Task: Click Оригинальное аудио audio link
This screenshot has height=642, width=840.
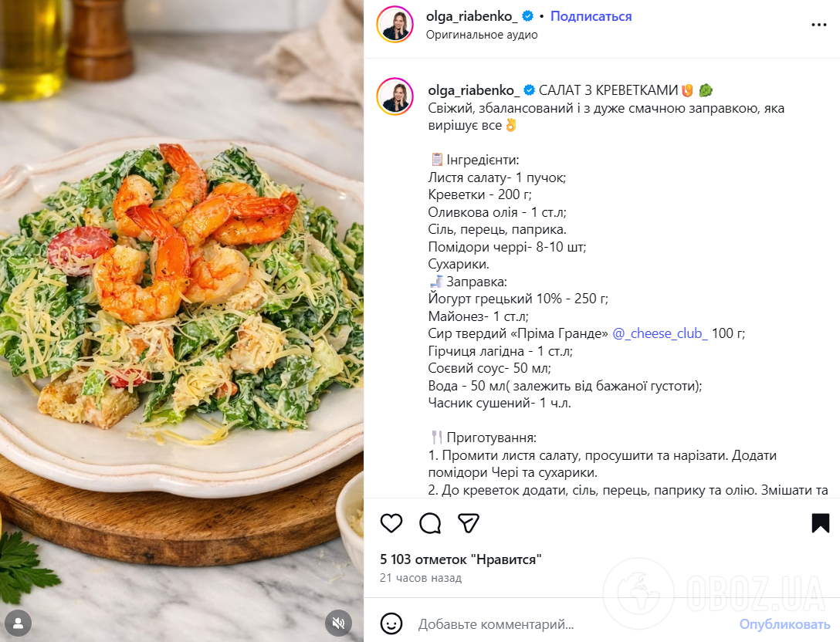Action: pos(482,35)
